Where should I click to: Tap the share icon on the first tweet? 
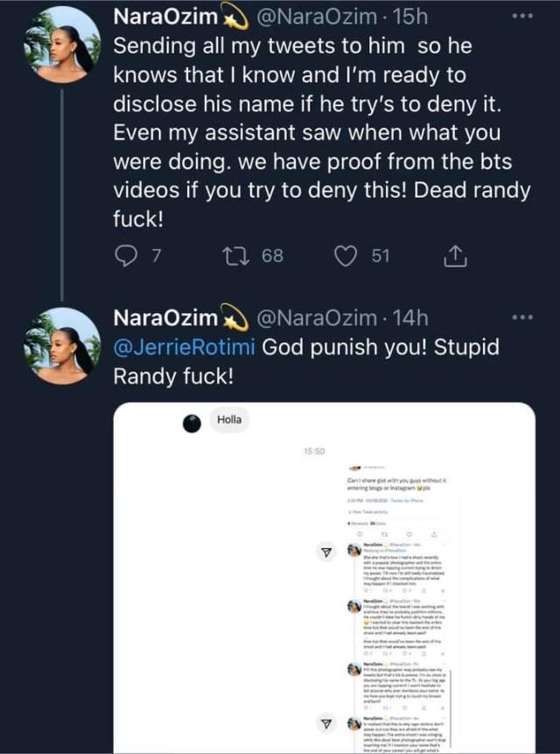pos(455,256)
